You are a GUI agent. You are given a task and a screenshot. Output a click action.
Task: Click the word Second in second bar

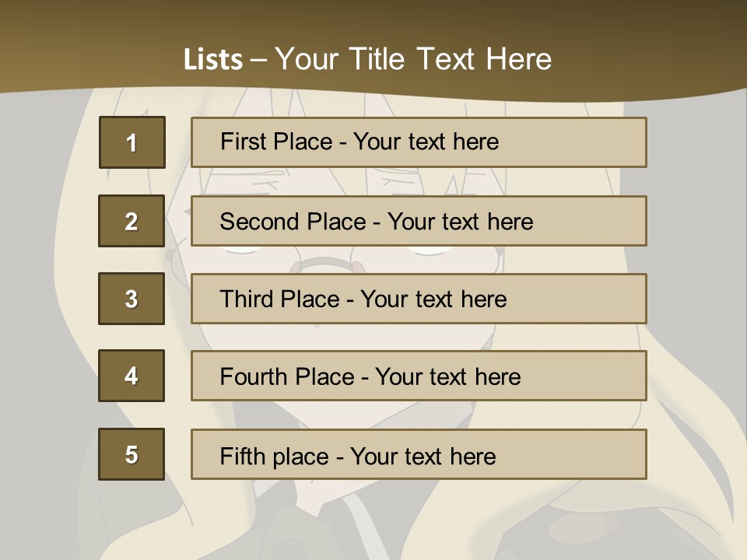coord(259,222)
